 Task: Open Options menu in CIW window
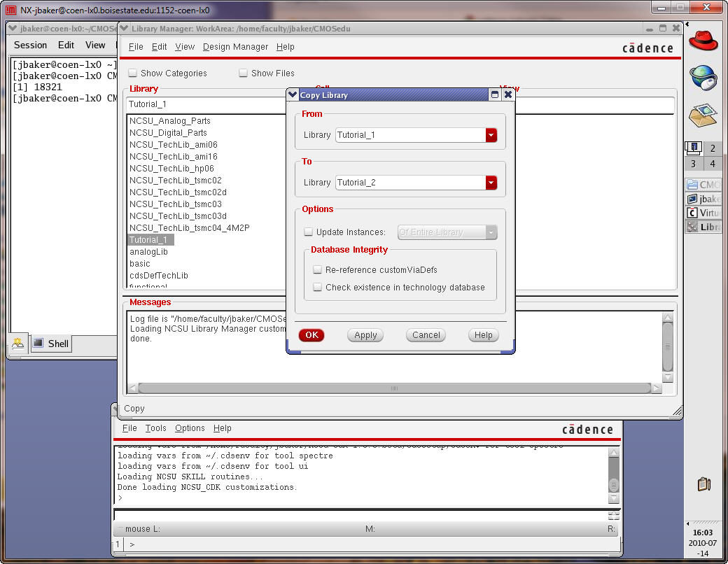coord(190,428)
